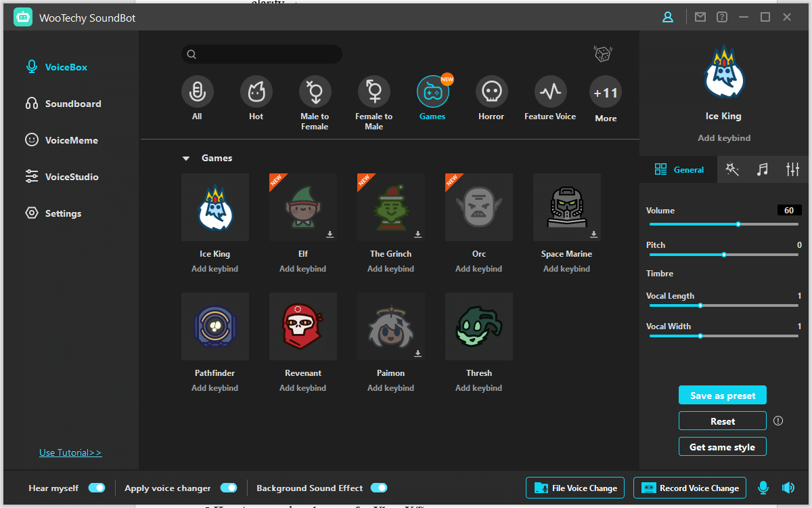Expand the +11 More categories
The image size is (812, 508).
click(x=606, y=93)
